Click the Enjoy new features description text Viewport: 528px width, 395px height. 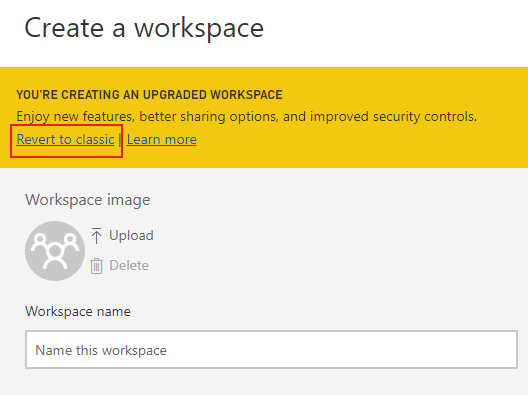[x=246, y=117]
